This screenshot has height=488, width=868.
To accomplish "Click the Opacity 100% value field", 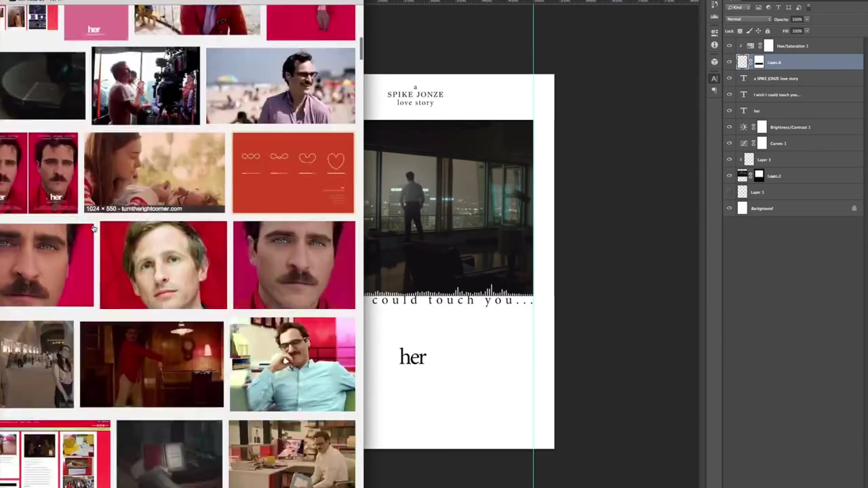I will tap(797, 19).
